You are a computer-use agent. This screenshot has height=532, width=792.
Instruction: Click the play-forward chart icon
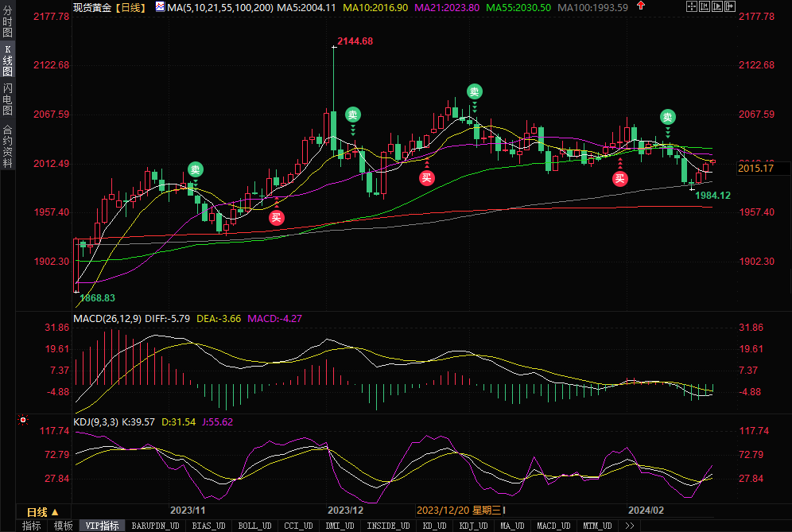718,7
